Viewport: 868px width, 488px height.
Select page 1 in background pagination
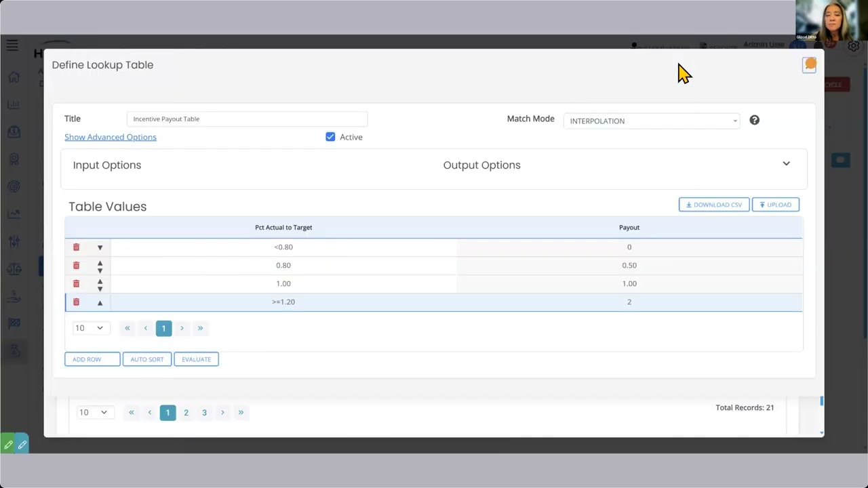click(167, 412)
